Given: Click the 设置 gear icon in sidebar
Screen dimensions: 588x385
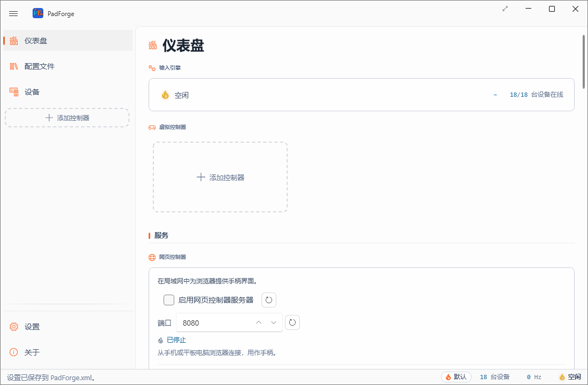Looking at the screenshot, I should coord(14,327).
